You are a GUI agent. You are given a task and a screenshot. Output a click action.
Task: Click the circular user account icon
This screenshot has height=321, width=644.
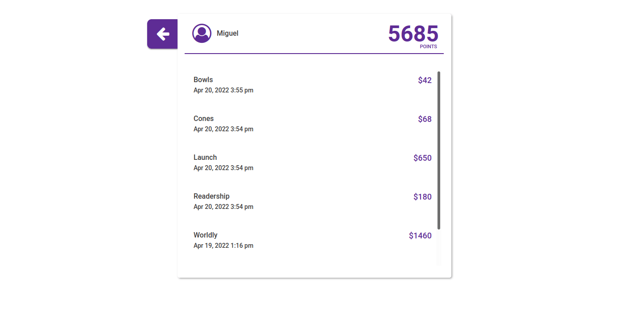tap(202, 33)
